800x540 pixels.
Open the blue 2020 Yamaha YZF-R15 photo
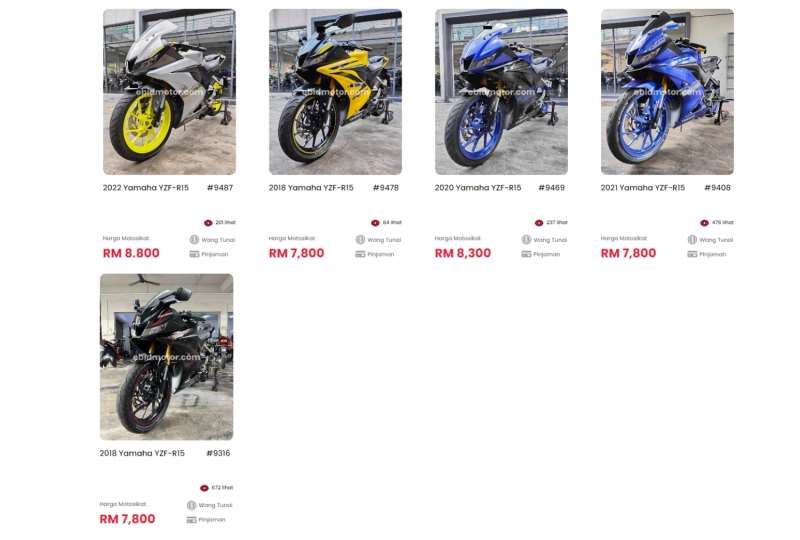pos(501,92)
